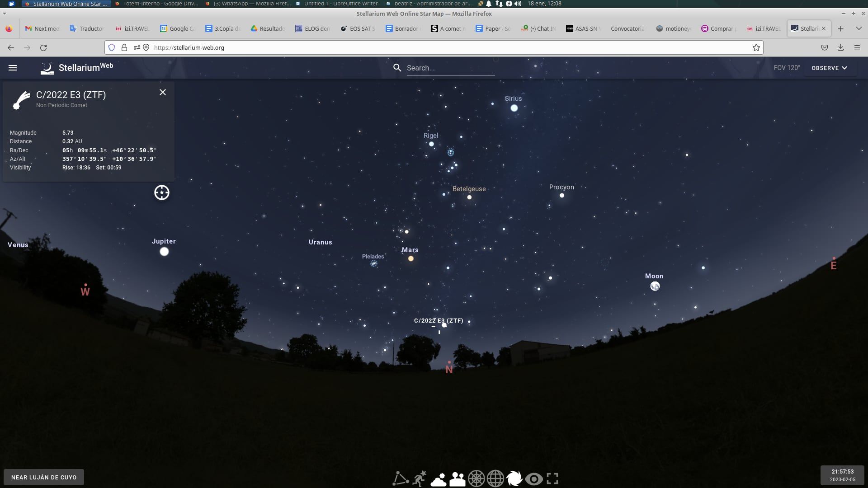Toggle deep sky objects visibility

514,479
